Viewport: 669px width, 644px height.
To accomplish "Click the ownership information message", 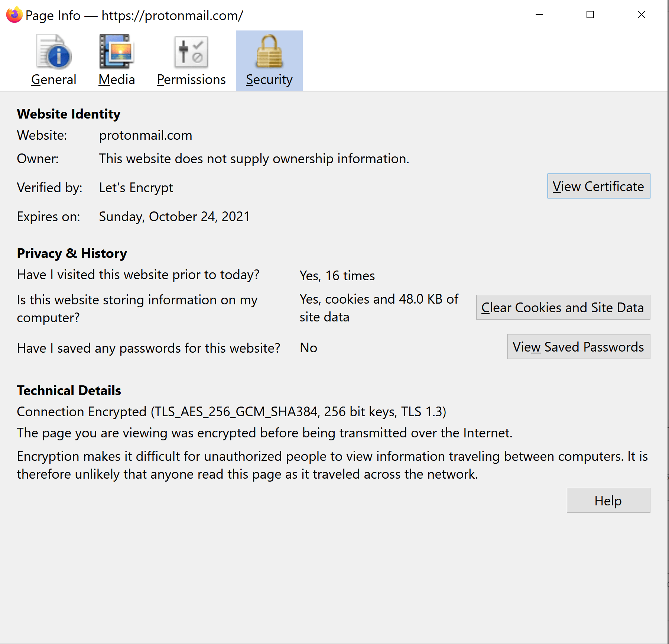I will pos(254,159).
